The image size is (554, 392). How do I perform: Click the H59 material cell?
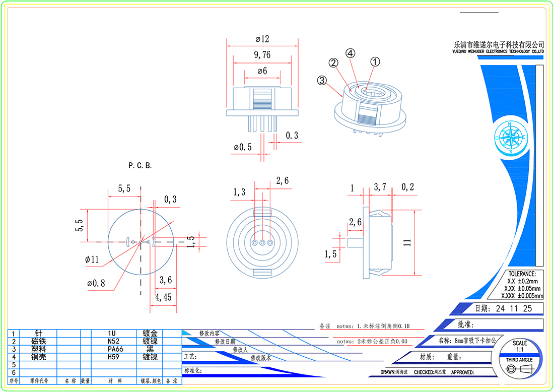tap(115, 357)
